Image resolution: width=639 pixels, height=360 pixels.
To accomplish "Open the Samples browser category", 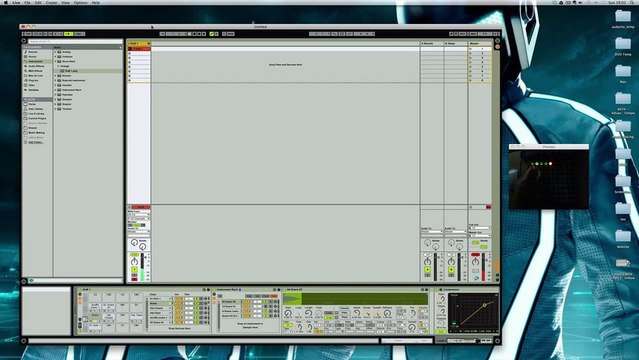I will pyautogui.click(x=33, y=90).
